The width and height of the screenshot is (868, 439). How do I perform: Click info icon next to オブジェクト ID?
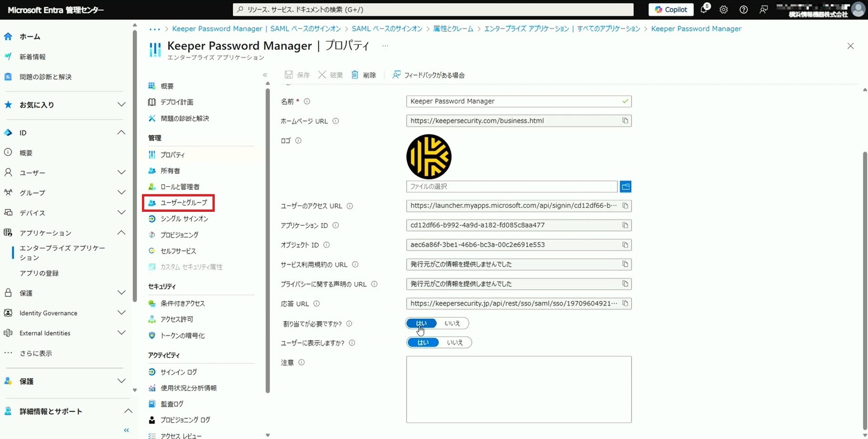(x=326, y=245)
